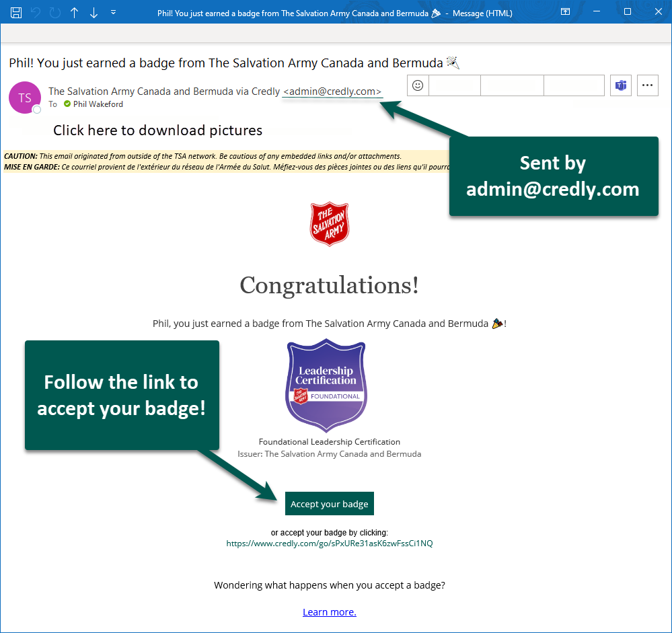The image size is (672, 633).
Task: Click the red Salvation Army shield logo
Action: point(330,224)
